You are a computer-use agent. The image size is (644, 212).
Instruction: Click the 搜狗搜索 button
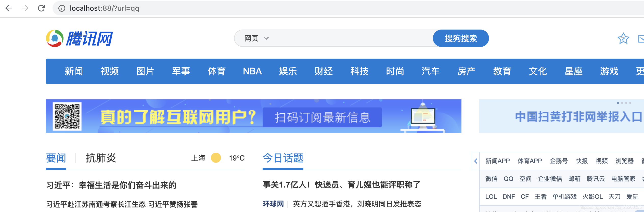[x=461, y=38]
